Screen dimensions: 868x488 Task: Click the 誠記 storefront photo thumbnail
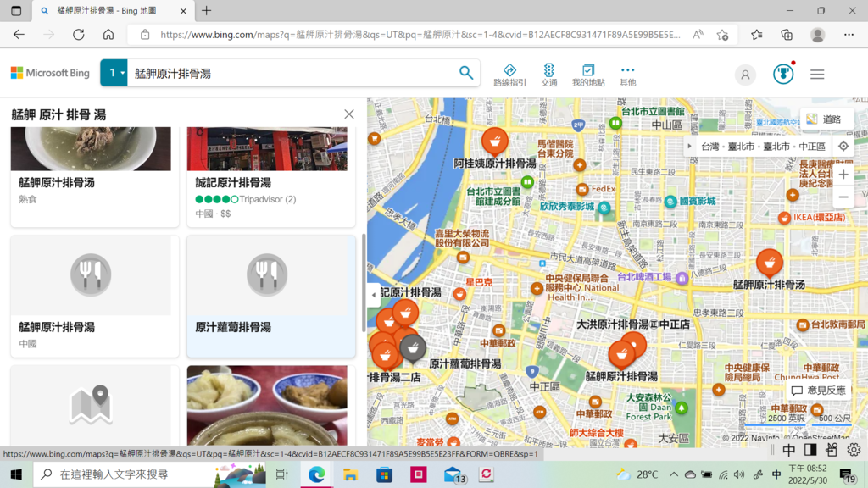click(x=267, y=148)
